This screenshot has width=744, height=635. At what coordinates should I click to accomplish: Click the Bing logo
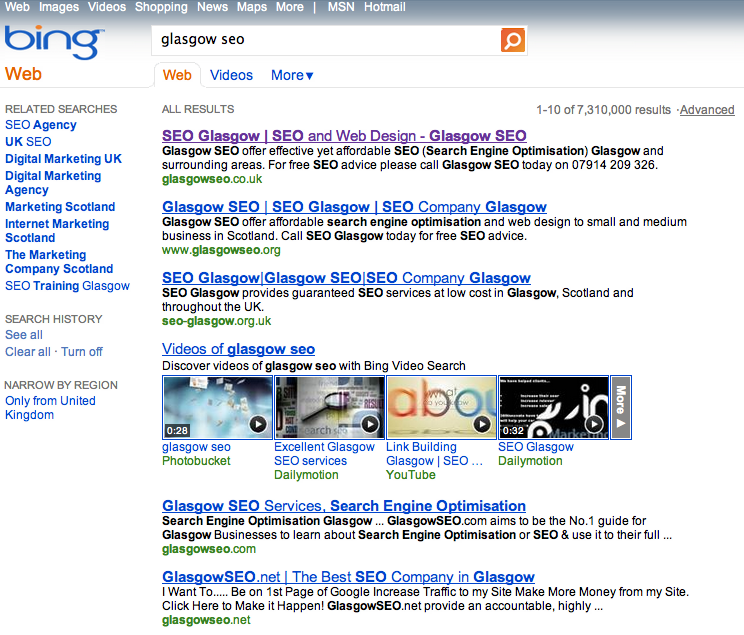54,42
